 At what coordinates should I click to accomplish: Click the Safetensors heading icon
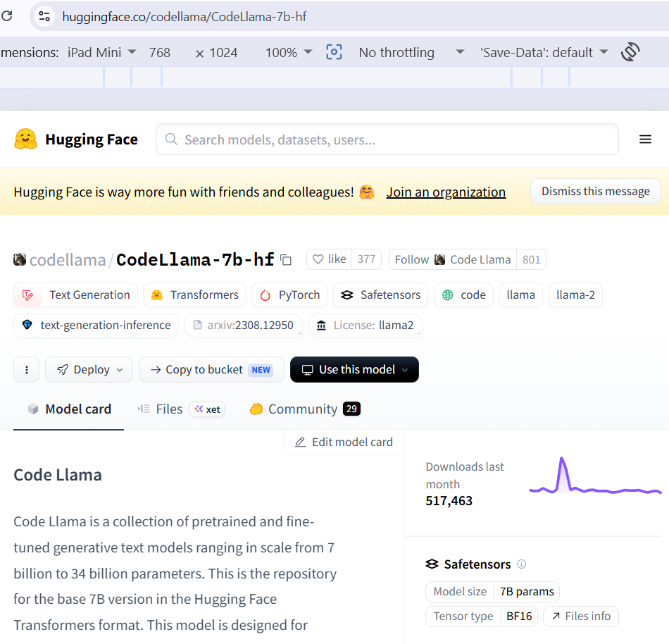tap(432, 564)
